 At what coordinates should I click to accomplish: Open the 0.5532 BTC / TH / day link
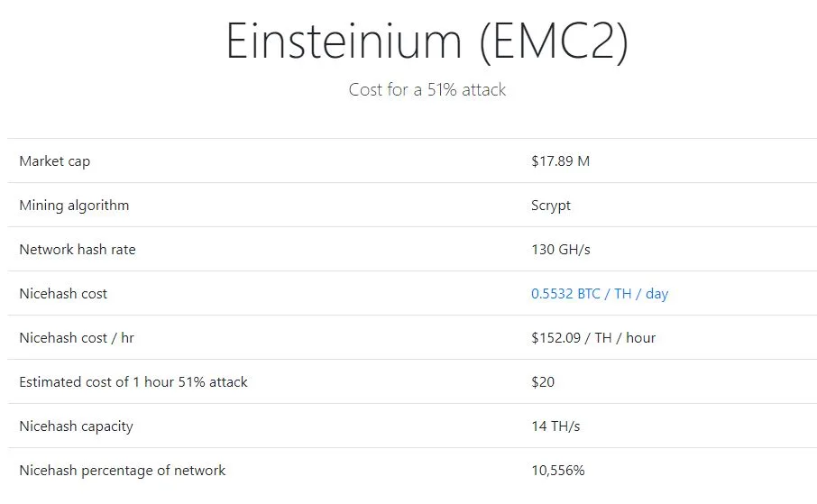coord(600,294)
